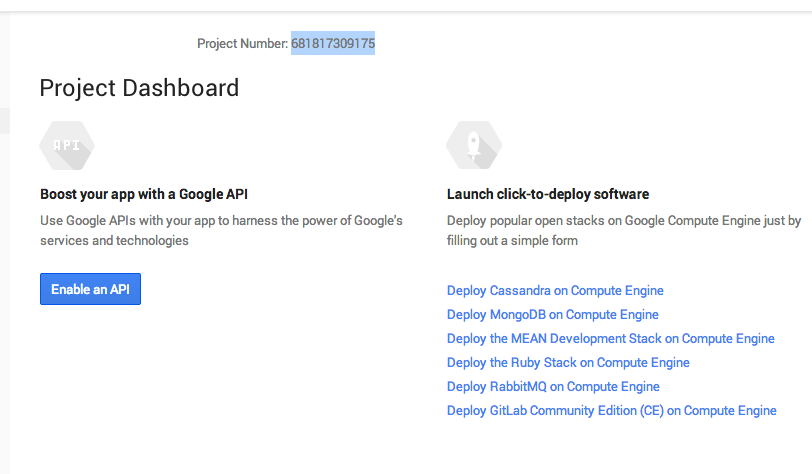This screenshot has height=474, width=812.
Task: Click the 'Project Number:' label
Action: (243, 44)
